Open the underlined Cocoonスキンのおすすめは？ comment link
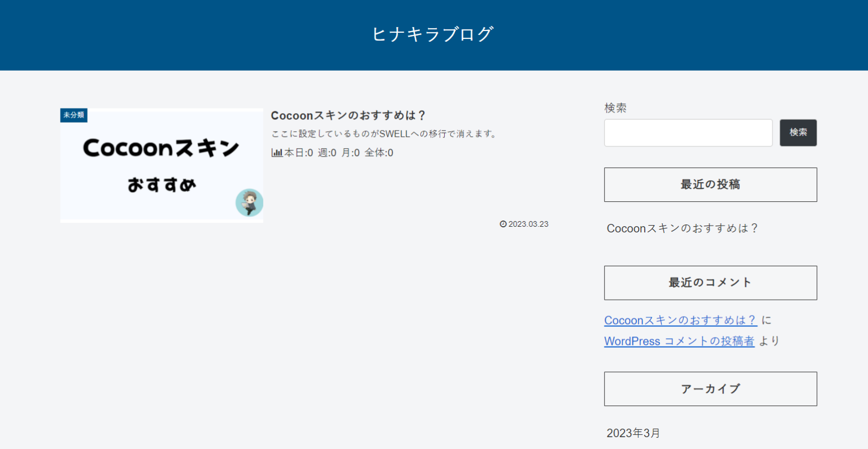Image resolution: width=868 pixels, height=449 pixels. coord(680,321)
